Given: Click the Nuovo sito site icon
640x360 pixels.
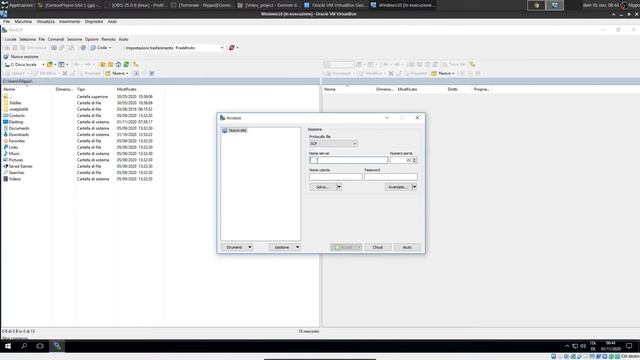Looking at the screenshot, I should (x=224, y=130).
